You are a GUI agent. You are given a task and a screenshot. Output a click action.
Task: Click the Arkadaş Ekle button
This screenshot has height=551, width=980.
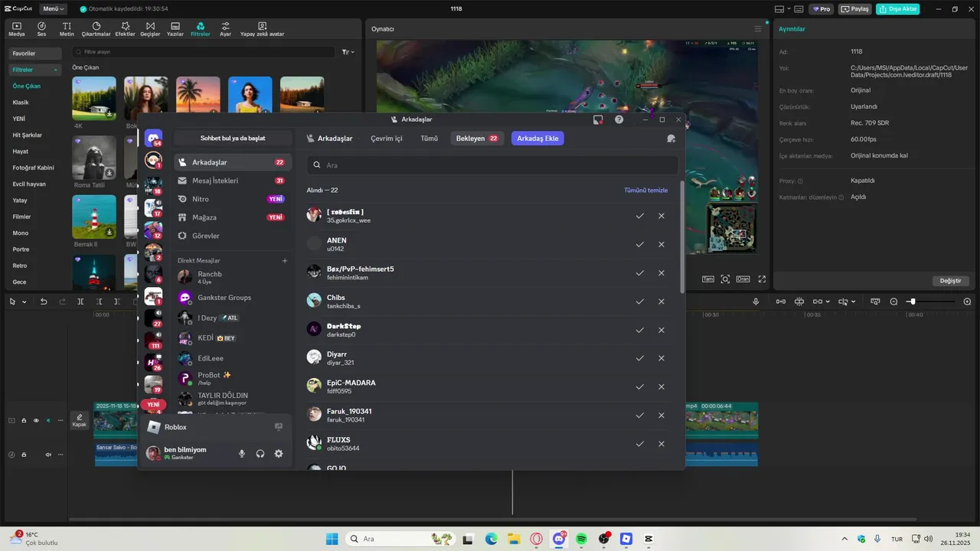(x=537, y=139)
